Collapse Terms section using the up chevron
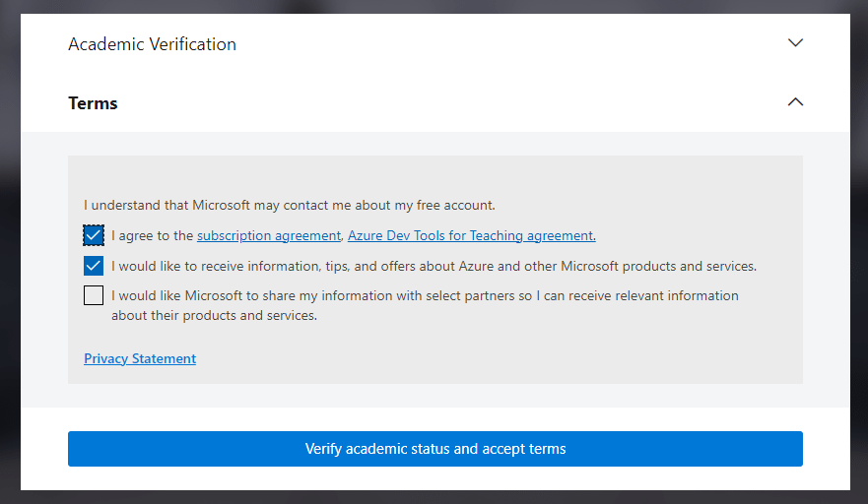Screen dimensions: 868x504 click(795, 101)
